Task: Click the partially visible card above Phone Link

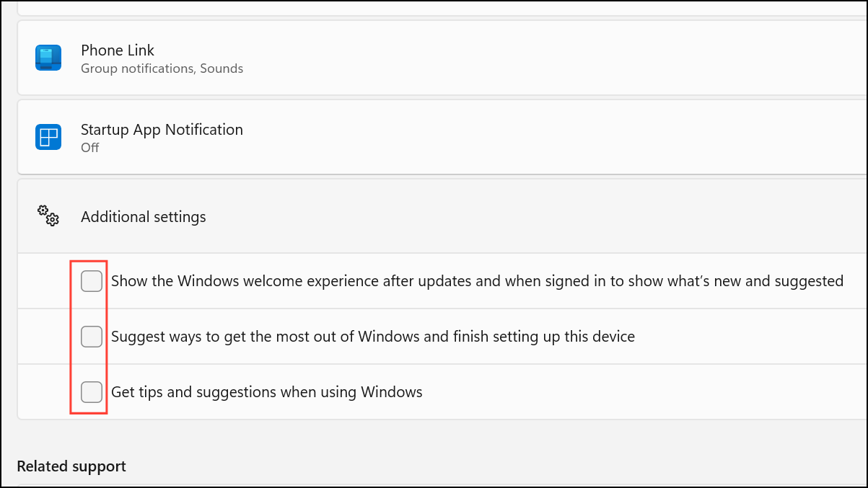Action: point(433,7)
